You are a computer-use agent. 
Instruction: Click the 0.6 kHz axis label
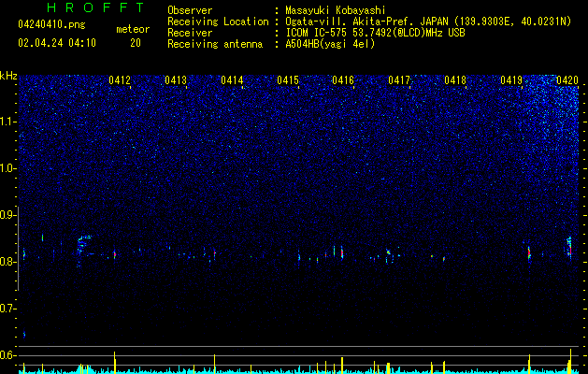tap(7, 355)
